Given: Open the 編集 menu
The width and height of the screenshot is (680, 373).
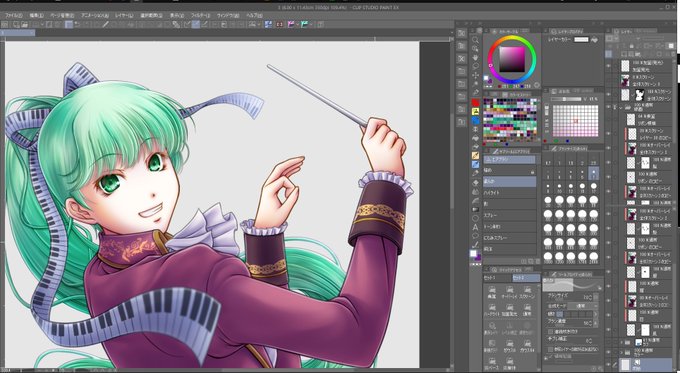Looking at the screenshot, I should coord(36,15).
